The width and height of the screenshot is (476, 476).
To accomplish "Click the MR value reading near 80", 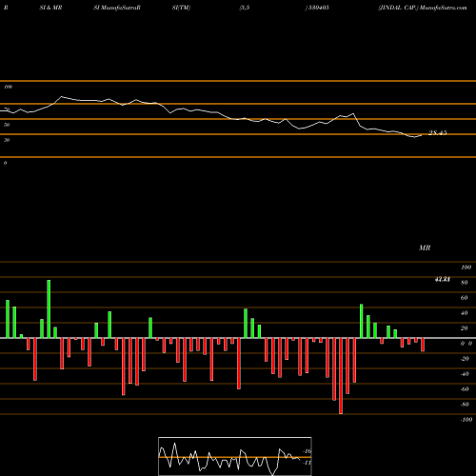I will coord(443,280).
